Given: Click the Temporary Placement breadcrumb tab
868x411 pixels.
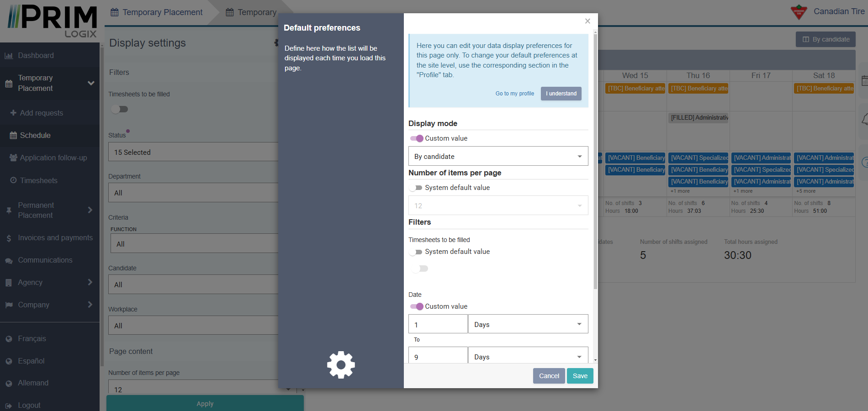Looking at the screenshot, I should coord(157,12).
